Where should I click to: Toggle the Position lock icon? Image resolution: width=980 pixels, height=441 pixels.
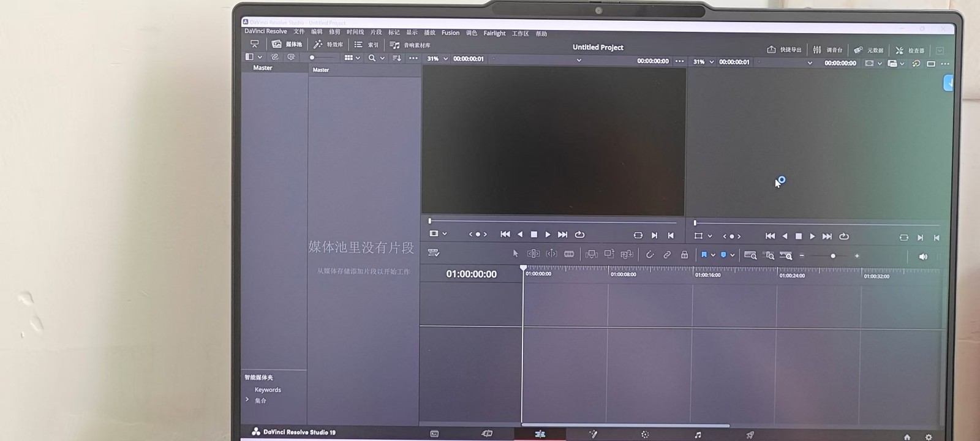684,255
